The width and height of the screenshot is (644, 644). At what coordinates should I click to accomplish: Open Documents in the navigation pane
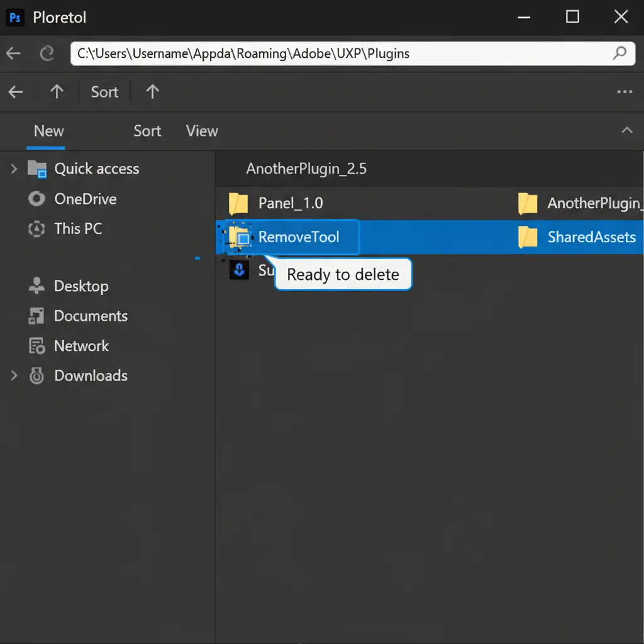click(91, 316)
